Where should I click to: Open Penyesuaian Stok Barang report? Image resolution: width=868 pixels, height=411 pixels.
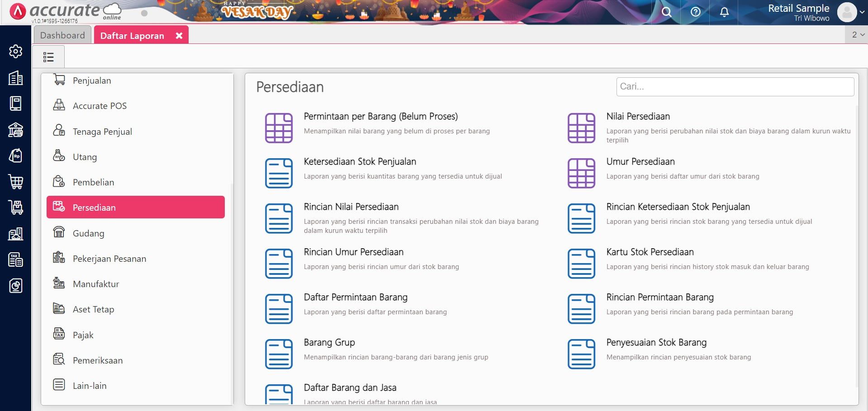656,343
